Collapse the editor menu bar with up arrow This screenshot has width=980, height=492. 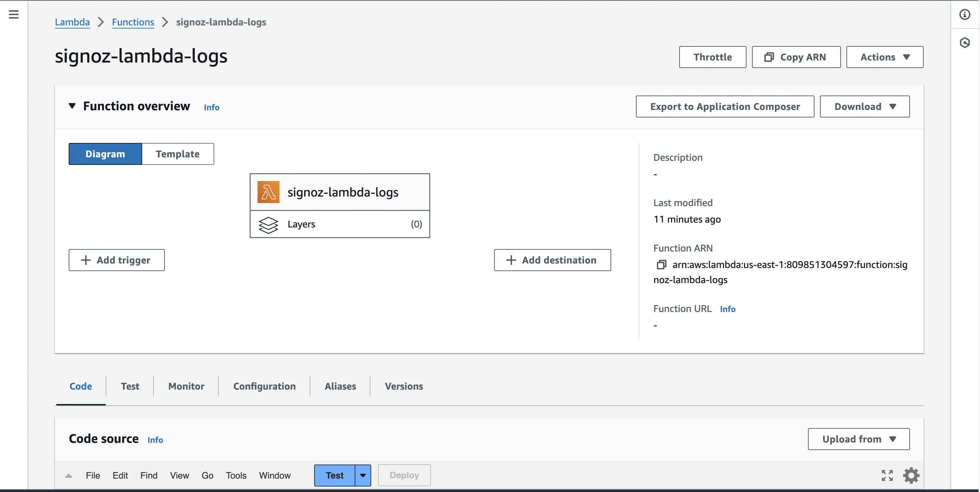click(x=69, y=476)
